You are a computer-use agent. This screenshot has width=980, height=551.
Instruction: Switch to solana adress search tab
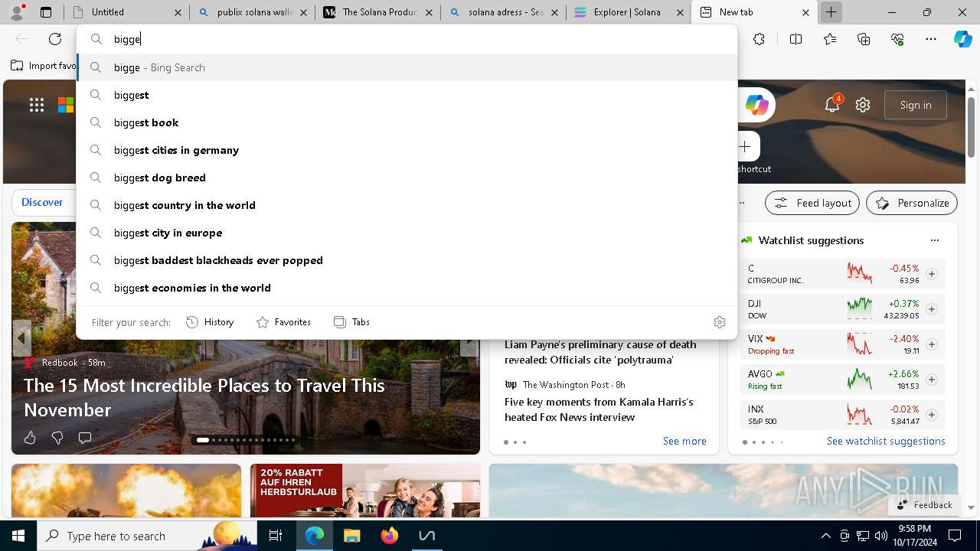click(x=504, y=12)
